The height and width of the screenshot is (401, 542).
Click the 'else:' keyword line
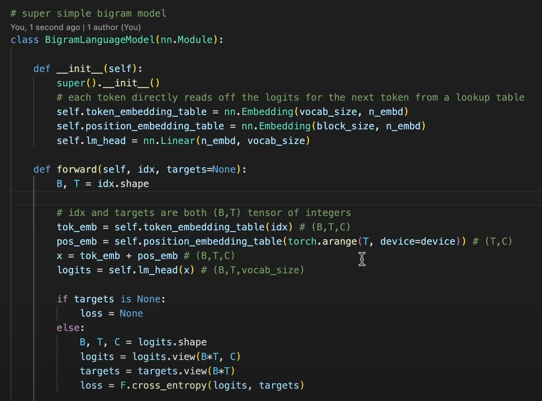(71, 328)
